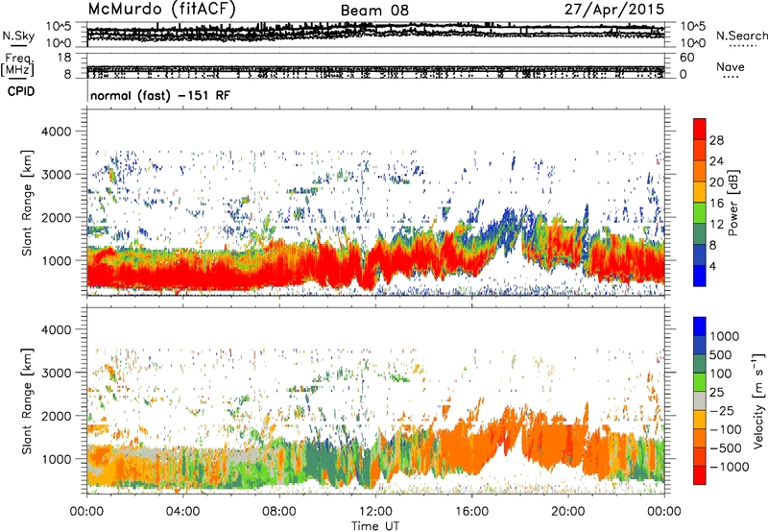Screen dimensions: 768x532
Task: Click the gray segment of Velocity colorbar
Action: [700, 400]
